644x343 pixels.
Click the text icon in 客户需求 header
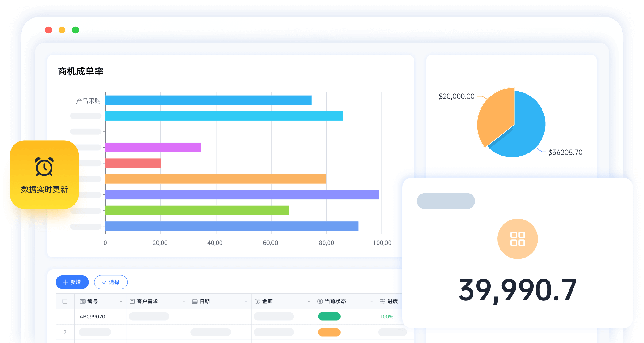click(132, 301)
